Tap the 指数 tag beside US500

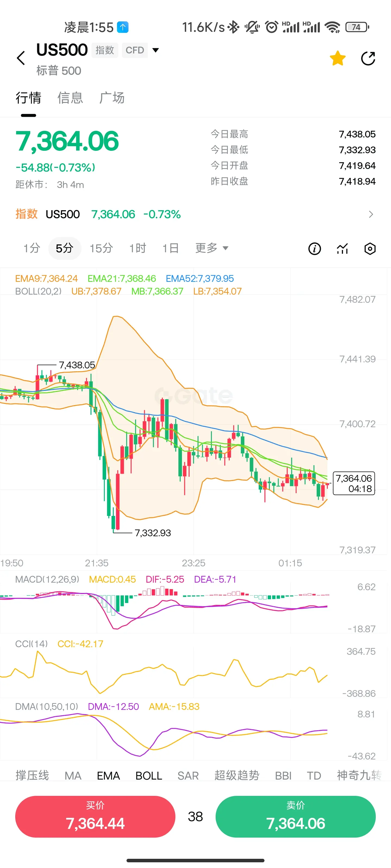pos(105,50)
